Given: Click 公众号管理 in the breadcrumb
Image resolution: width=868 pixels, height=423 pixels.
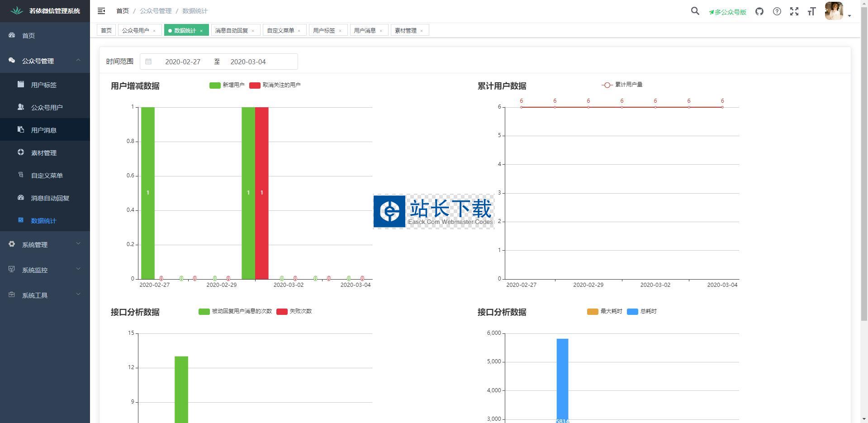Looking at the screenshot, I should click(156, 11).
